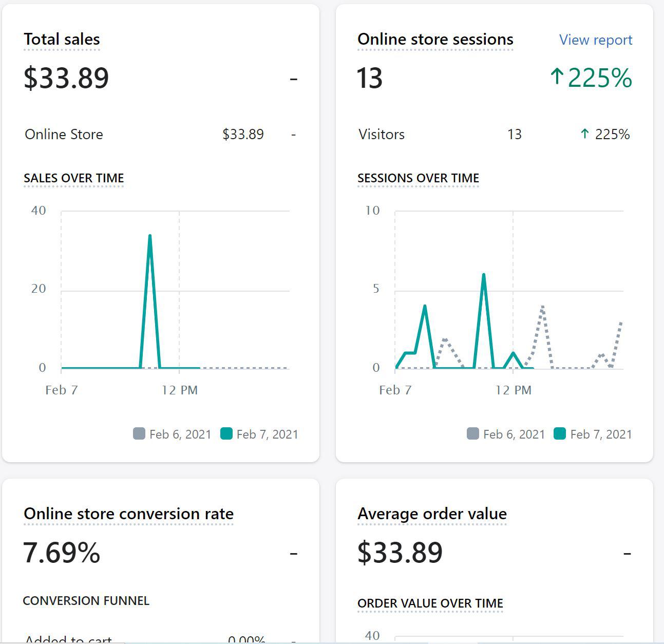
Task: Open View report for Online store sessions
Action: pyautogui.click(x=595, y=40)
